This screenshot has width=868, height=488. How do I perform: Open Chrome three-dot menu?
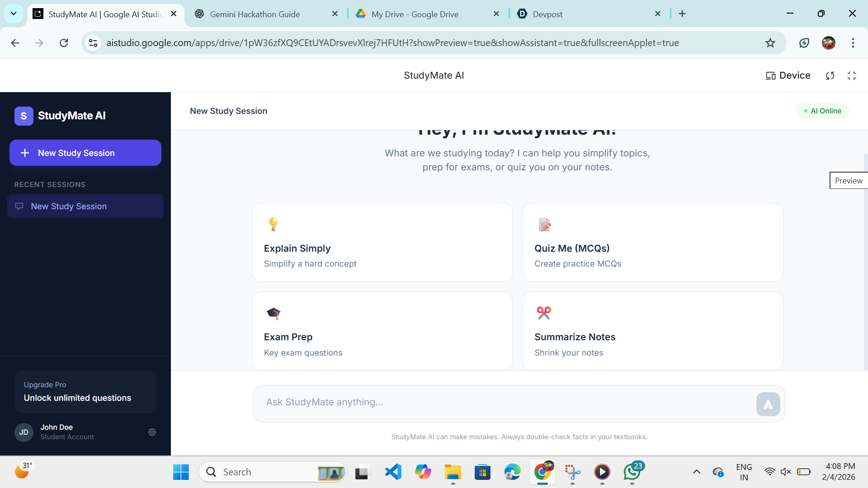tap(853, 43)
